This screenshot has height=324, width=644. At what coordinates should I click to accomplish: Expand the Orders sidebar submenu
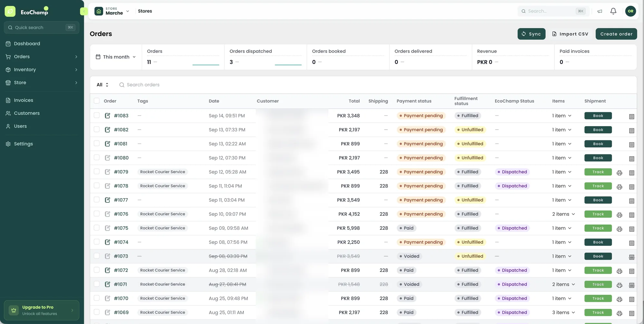click(76, 57)
